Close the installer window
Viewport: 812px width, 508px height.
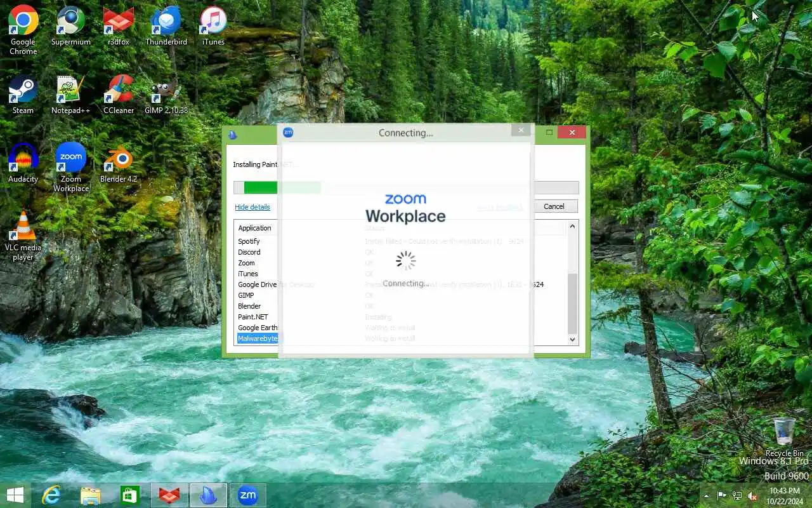click(572, 132)
